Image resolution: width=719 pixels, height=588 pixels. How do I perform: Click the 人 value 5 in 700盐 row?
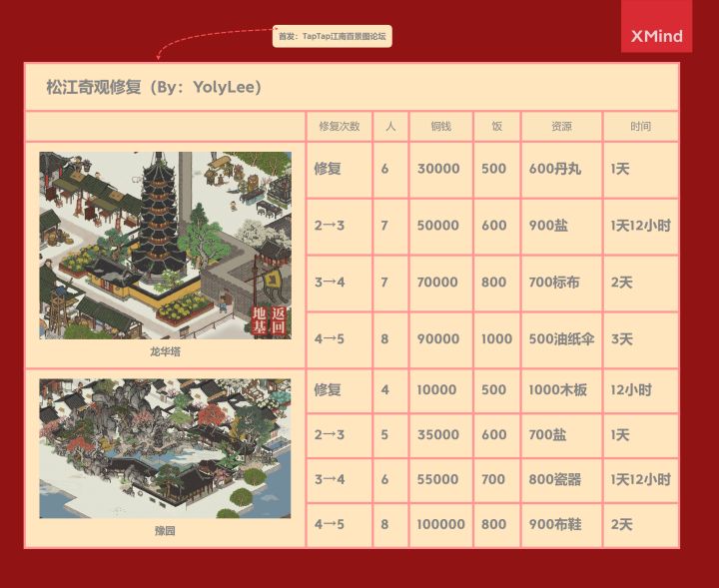[x=390, y=435]
